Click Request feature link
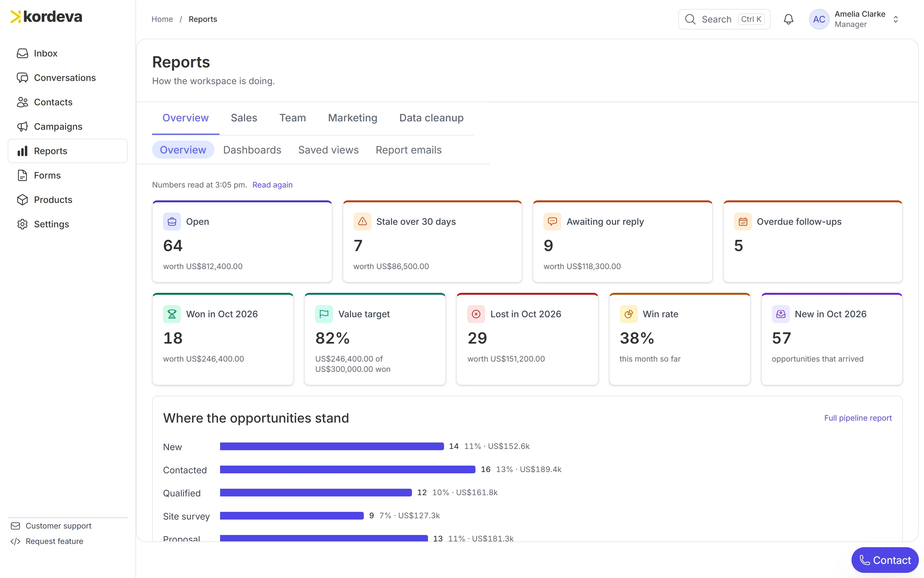 [54, 541]
